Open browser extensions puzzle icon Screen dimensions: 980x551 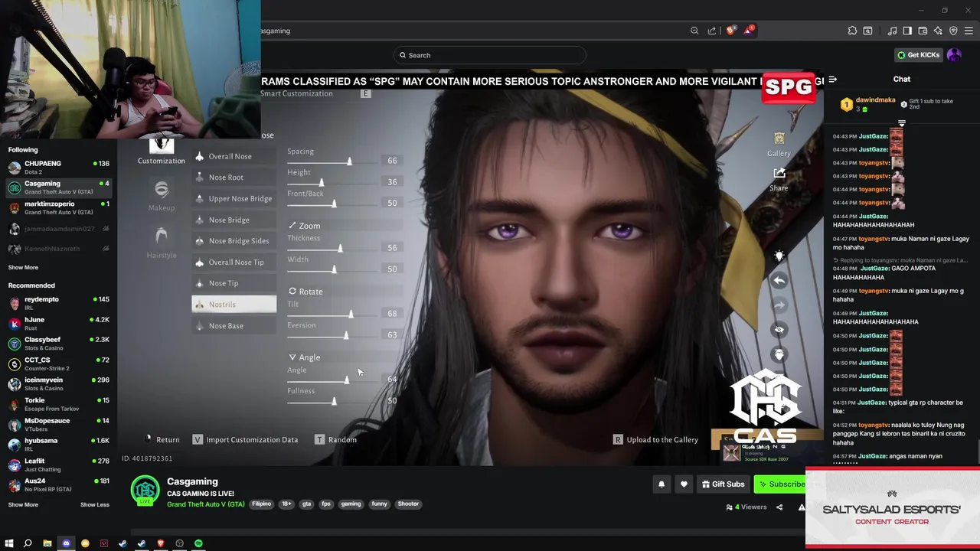coord(852,31)
